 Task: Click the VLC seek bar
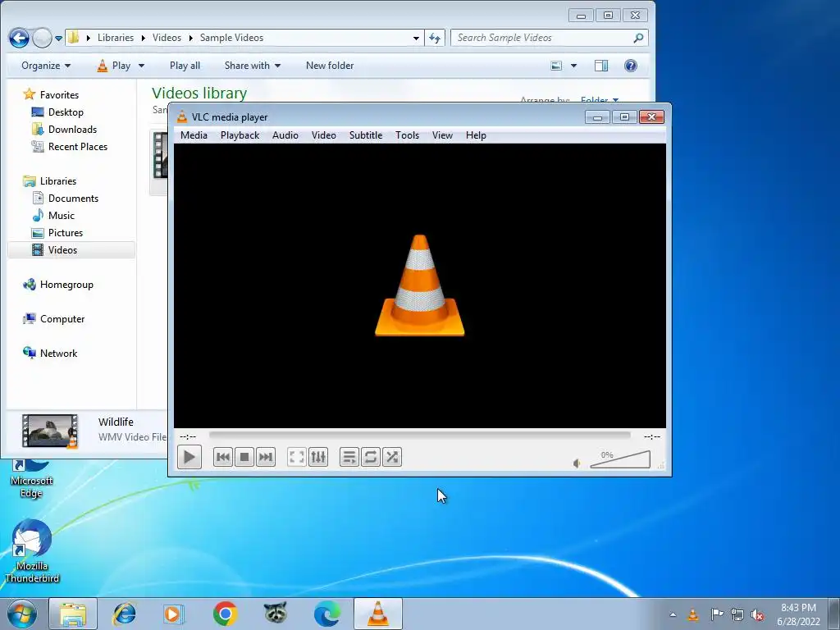pos(419,436)
